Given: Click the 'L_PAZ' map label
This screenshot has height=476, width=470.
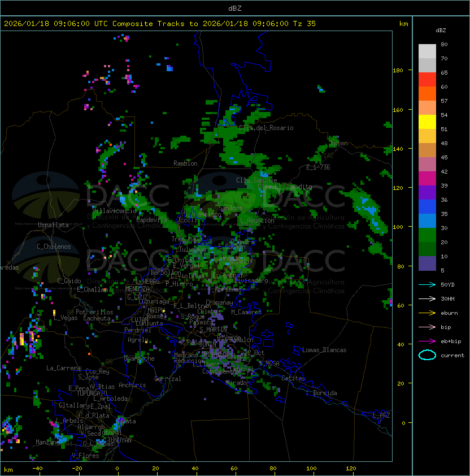Looking at the screenshot, I should coord(381,416).
